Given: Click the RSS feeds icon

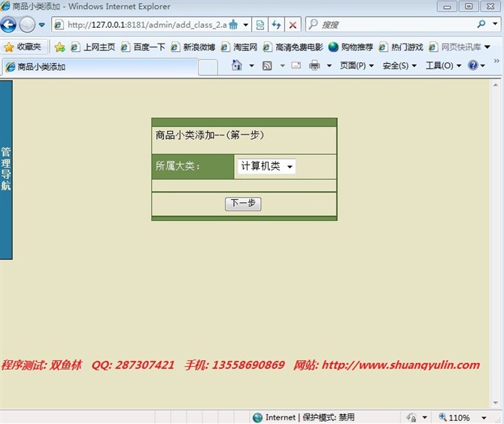Looking at the screenshot, I should point(267,66).
